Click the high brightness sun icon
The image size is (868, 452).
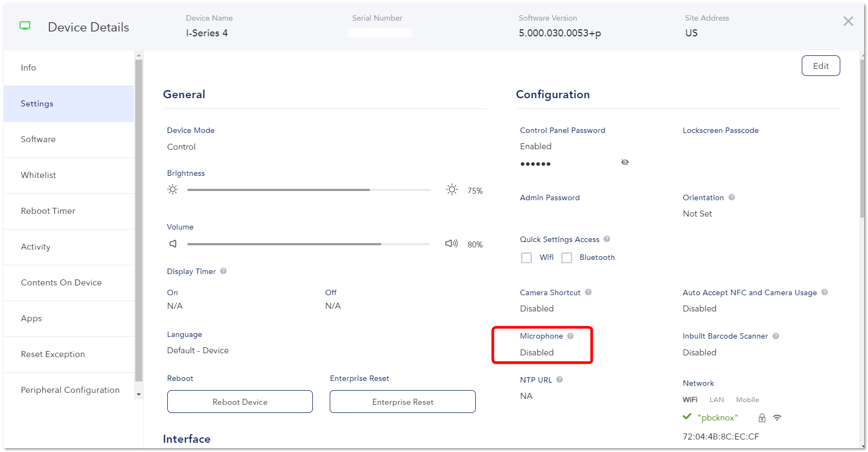452,189
